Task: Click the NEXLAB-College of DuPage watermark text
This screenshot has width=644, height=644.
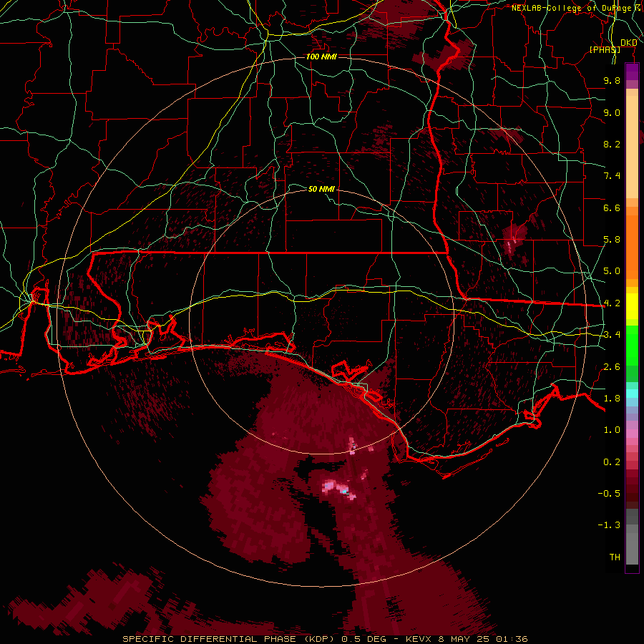Action: click(x=577, y=8)
